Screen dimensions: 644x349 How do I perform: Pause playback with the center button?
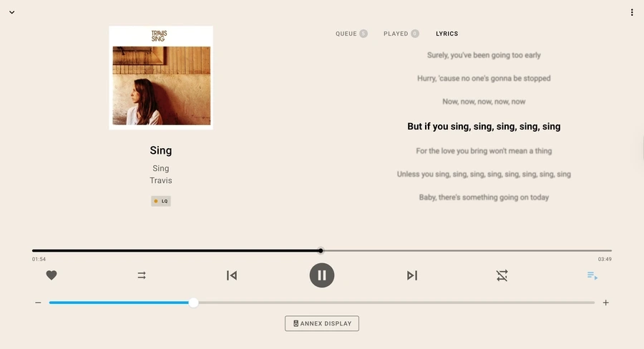coord(321,275)
